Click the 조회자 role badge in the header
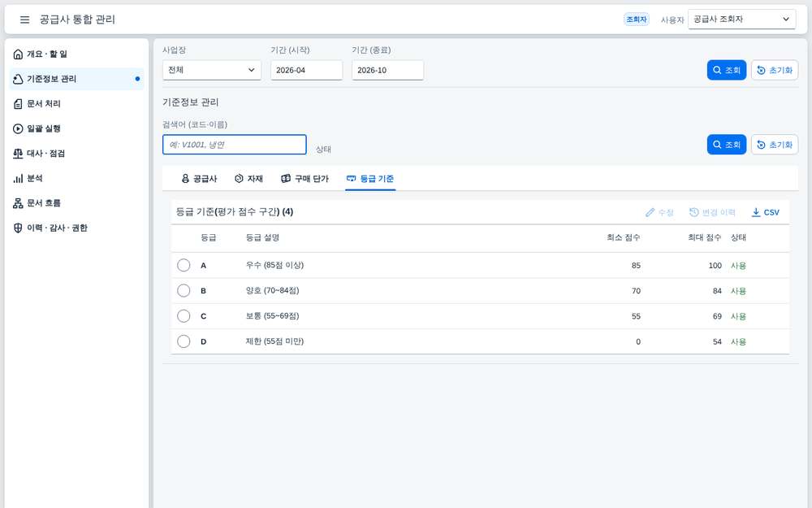This screenshot has width=812, height=508. tap(637, 20)
